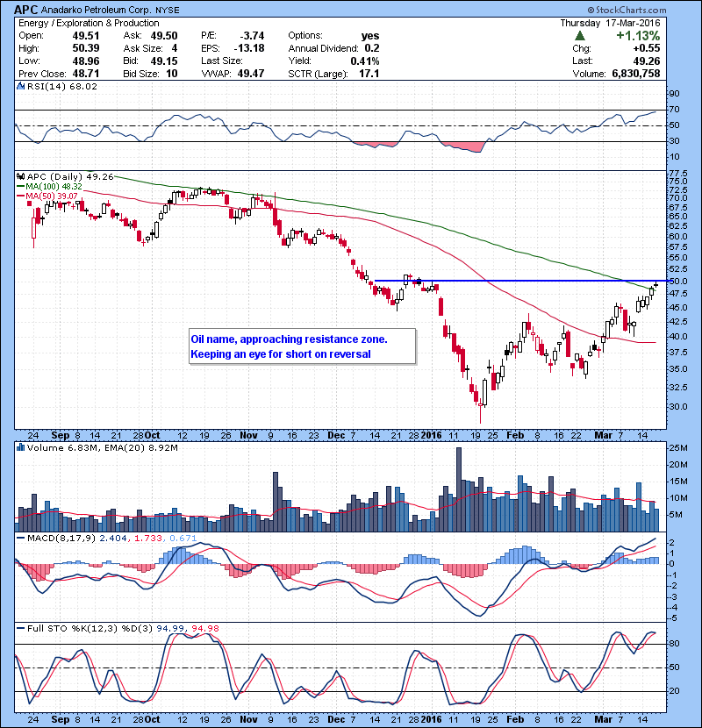Click the 'Energy / Exploration & Production' sector text
The image size is (702, 728).
pyautogui.click(x=89, y=23)
